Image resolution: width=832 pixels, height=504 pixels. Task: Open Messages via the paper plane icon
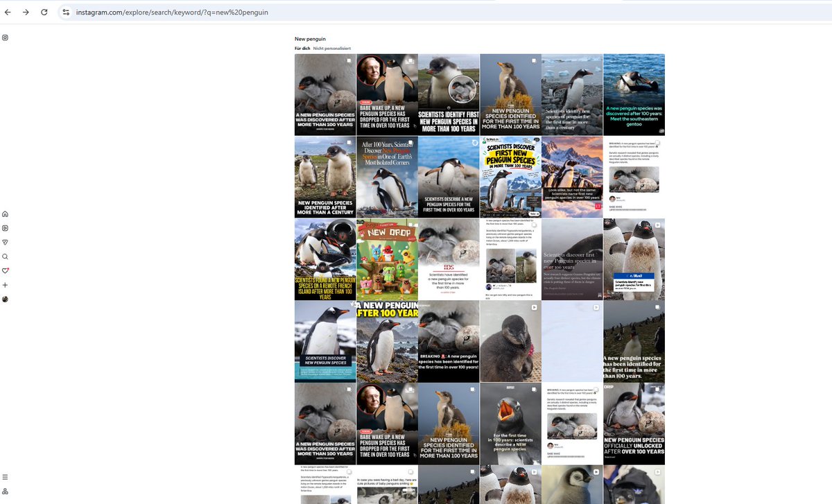[5, 242]
